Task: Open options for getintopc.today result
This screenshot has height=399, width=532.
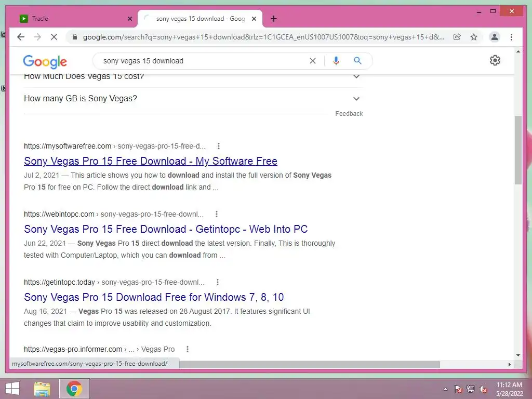Action: (218, 282)
